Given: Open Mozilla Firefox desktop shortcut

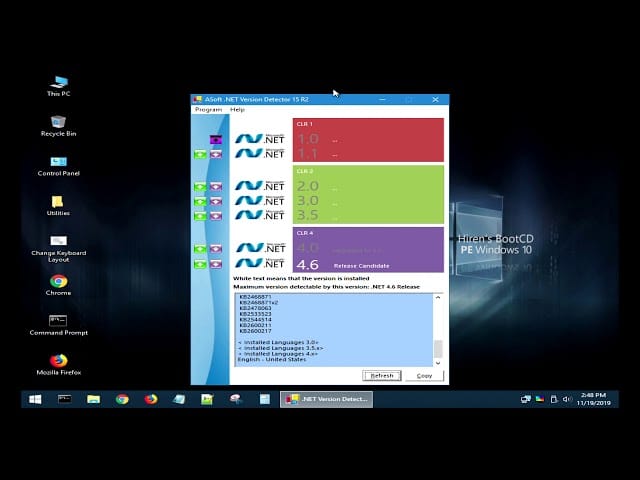Looking at the screenshot, I should click(x=59, y=365).
